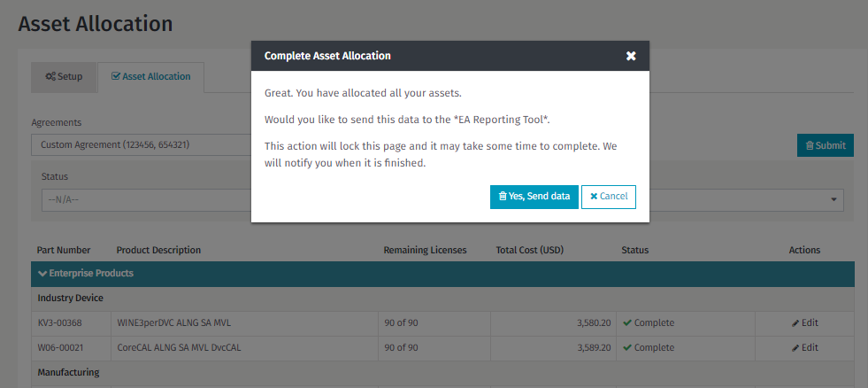868x388 pixels.
Task: Open part number W06-00021 link
Action: click(x=60, y=348)
